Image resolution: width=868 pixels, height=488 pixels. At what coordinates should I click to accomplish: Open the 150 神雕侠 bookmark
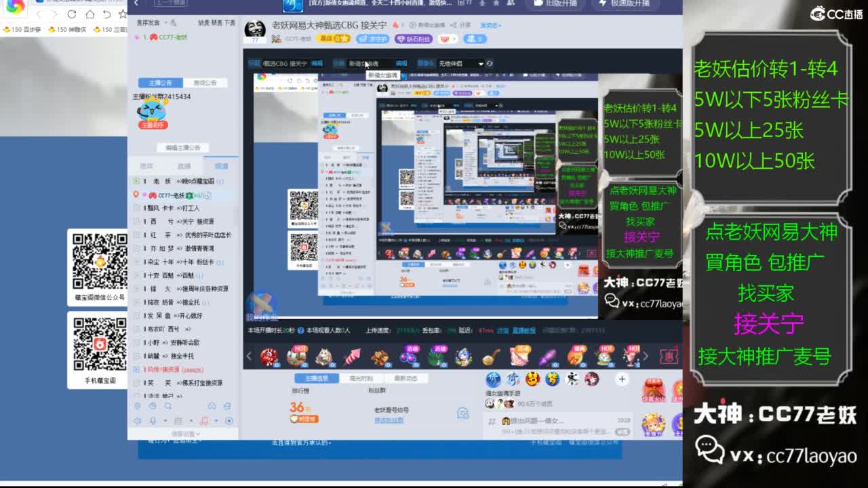[67, 30]
